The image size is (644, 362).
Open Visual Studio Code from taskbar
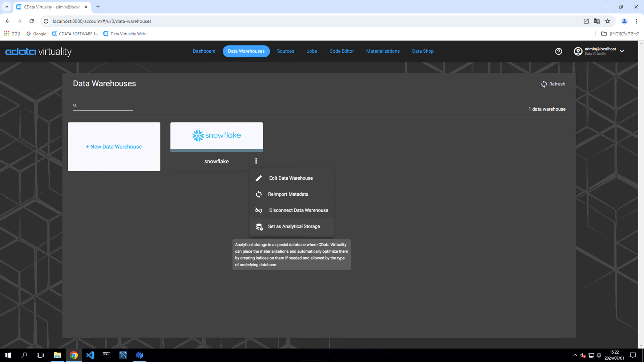[90, 355]
